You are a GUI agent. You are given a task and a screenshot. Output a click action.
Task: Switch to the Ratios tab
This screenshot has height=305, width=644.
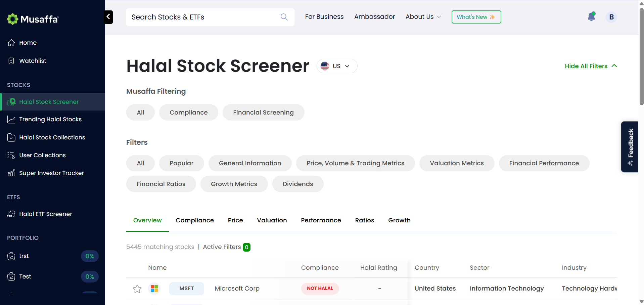365,220
